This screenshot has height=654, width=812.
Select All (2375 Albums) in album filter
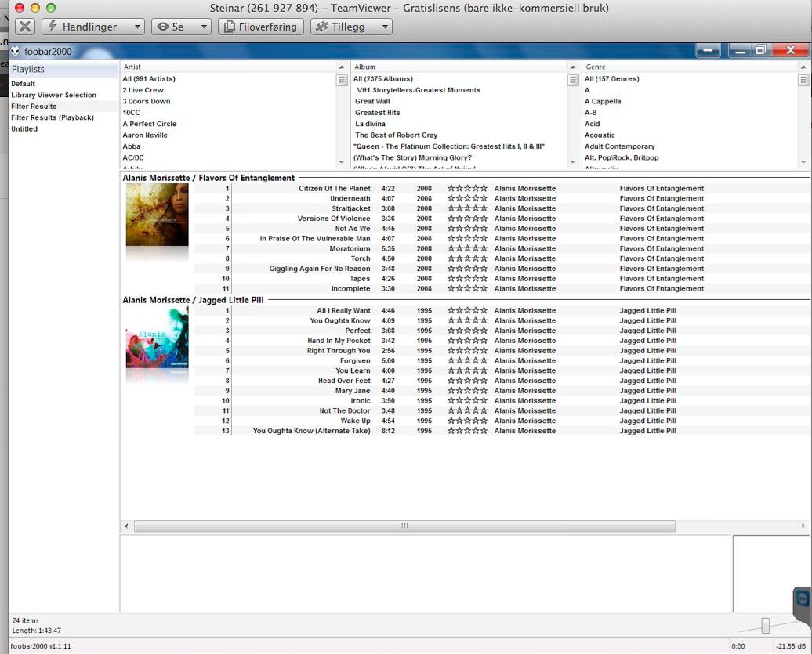(x=383, y=79)
